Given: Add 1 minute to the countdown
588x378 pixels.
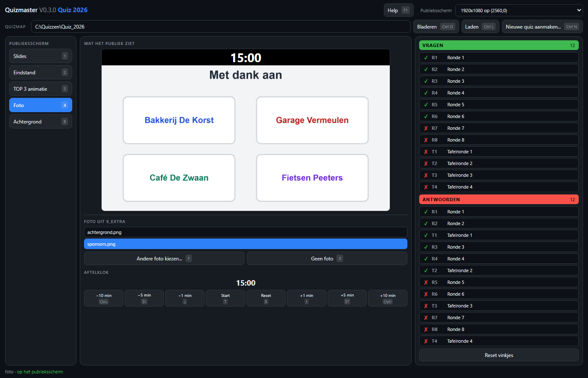Looking at the screenshot, I should [x=307, y=298].
